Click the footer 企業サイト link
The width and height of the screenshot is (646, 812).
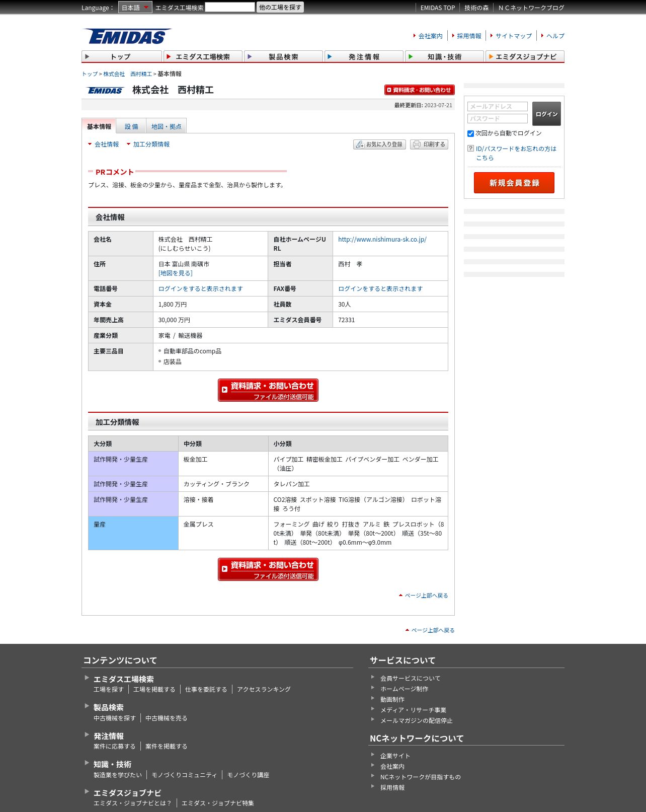tap(395, 756)
